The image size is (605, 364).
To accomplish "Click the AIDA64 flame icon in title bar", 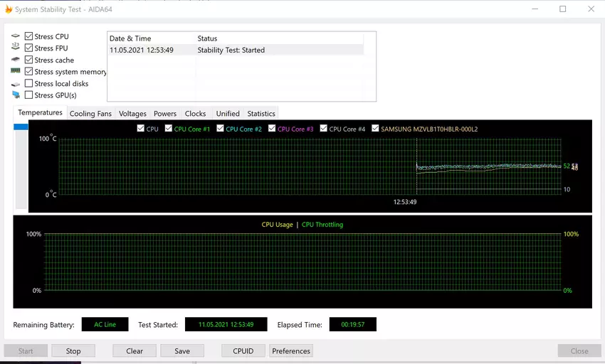I will click(x=9, y=9).
